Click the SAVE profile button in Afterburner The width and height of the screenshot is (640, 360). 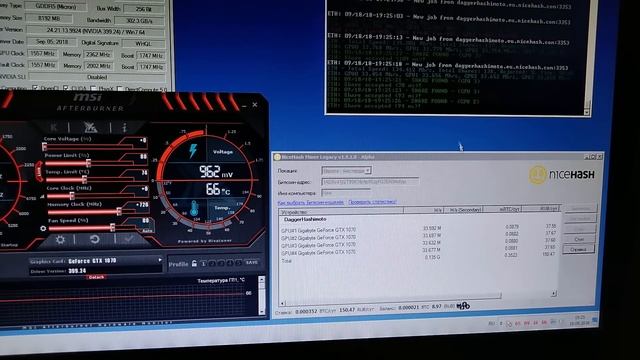pos(252,262)
